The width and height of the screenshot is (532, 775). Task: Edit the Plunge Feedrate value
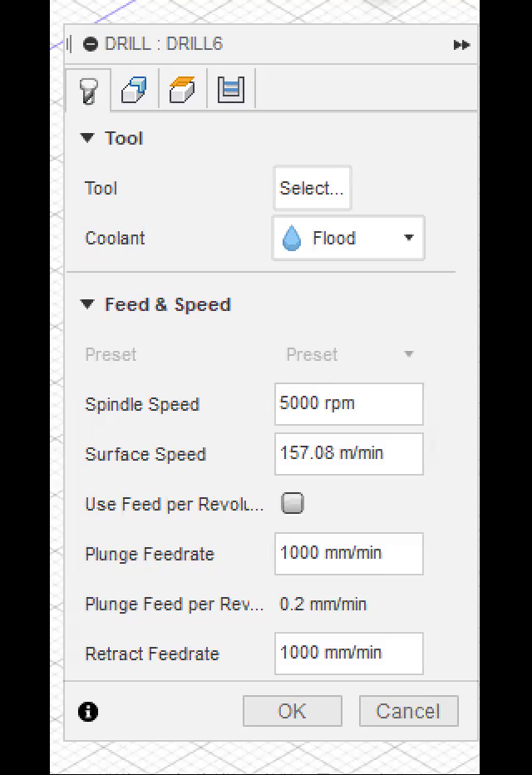348,554
